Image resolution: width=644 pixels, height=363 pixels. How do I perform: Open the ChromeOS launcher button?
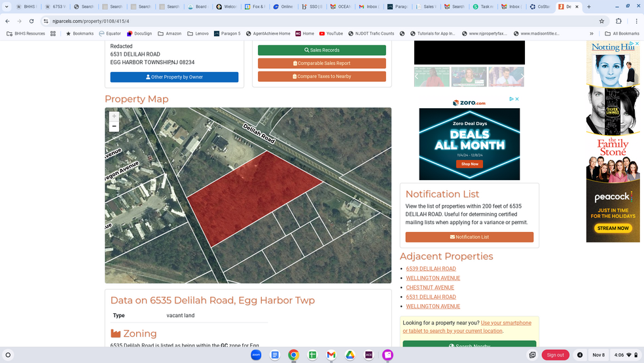pos(8,354)
